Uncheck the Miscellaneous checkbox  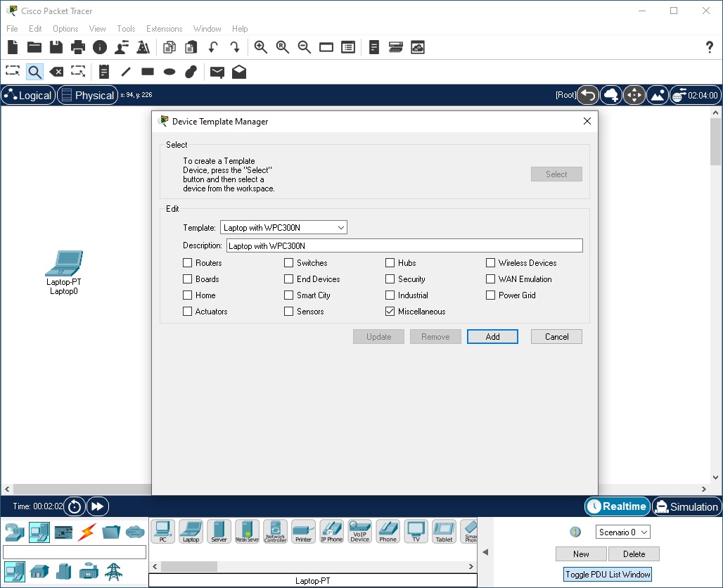(390, 311)
